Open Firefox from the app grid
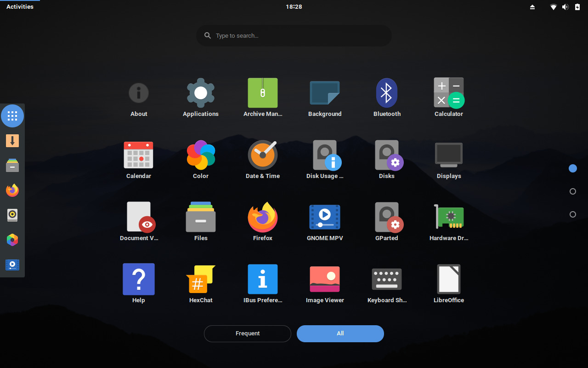Image resolution: width=588 pixels, height=368 pixels. tap(262, 217)
